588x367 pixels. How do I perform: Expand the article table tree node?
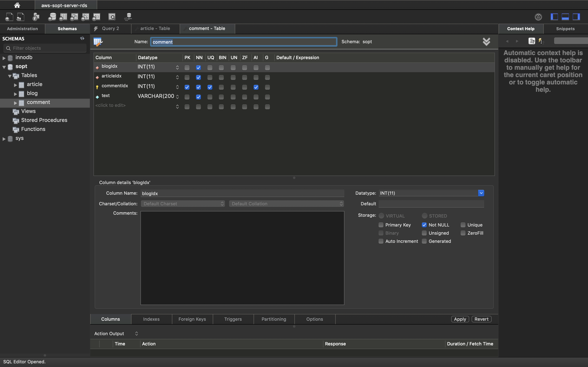pos(15,85)
